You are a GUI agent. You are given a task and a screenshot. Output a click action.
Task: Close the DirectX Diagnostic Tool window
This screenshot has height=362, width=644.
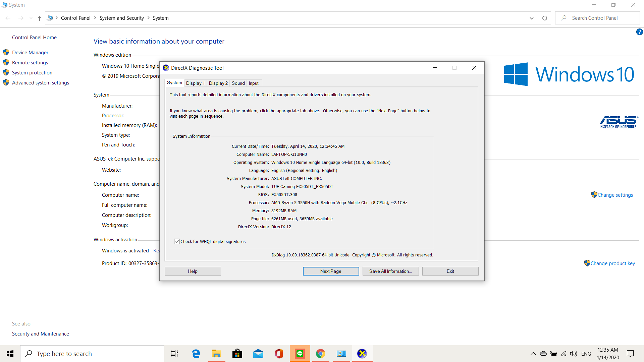pos(474,68)
